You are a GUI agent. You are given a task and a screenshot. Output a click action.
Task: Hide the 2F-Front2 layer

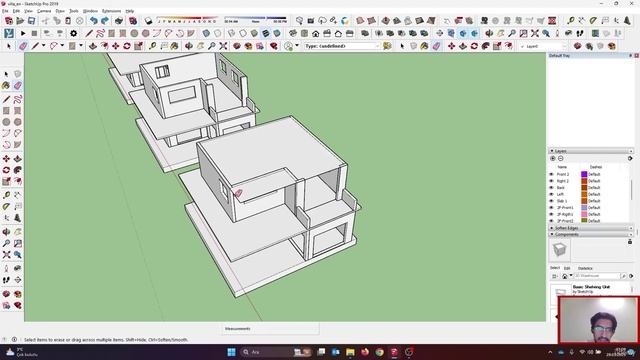click(551, 221)
